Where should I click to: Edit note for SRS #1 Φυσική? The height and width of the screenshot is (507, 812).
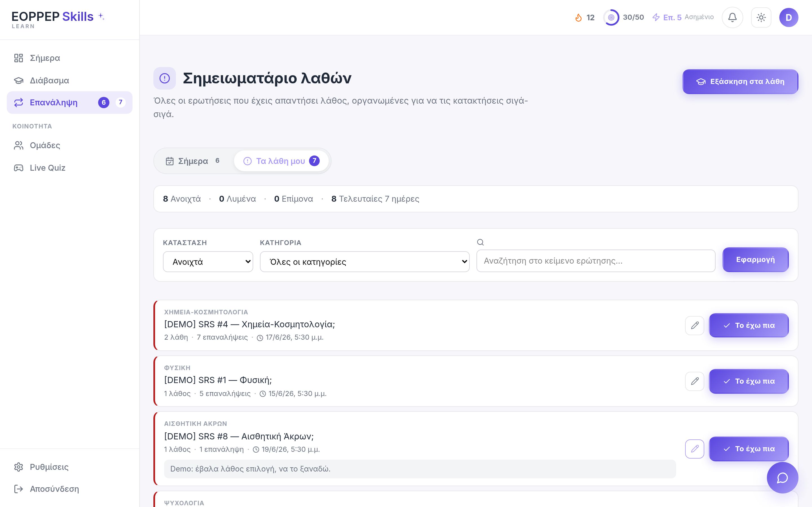coord(694,381)
